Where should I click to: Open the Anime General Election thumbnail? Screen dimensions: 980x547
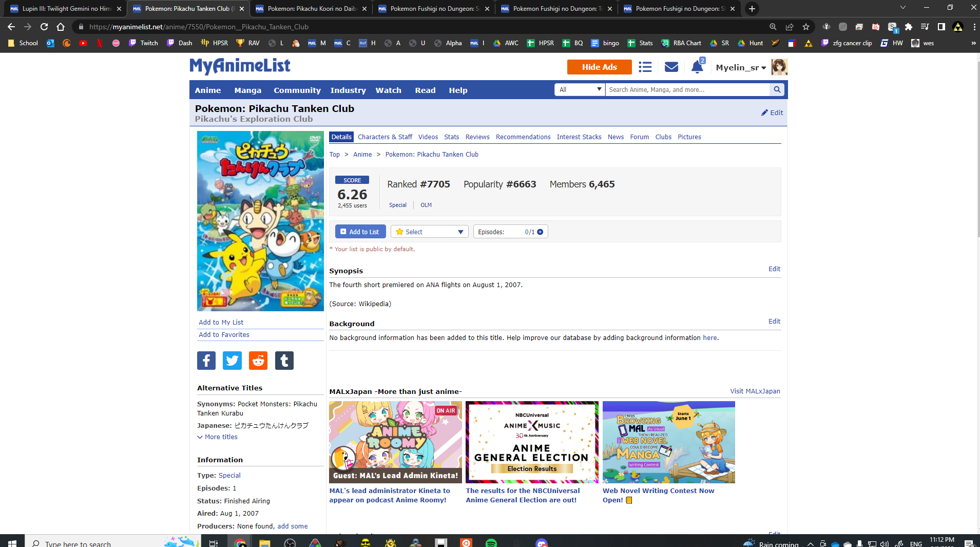pyautogui.click(x=532, y=442)
